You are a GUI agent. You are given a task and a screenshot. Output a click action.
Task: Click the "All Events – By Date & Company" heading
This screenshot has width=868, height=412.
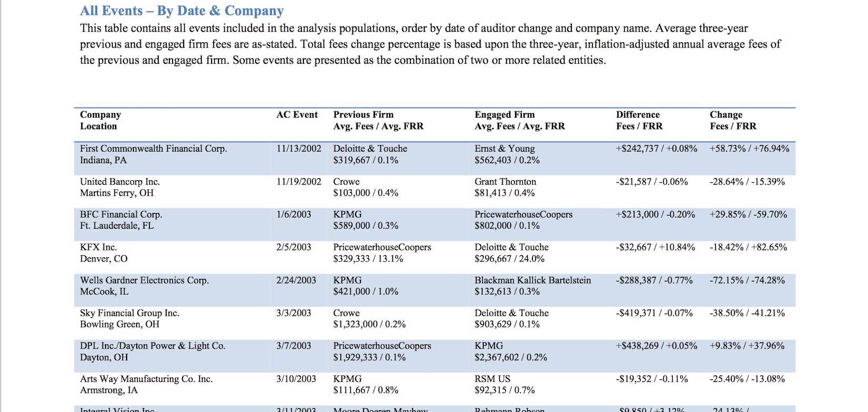point(182,11)
